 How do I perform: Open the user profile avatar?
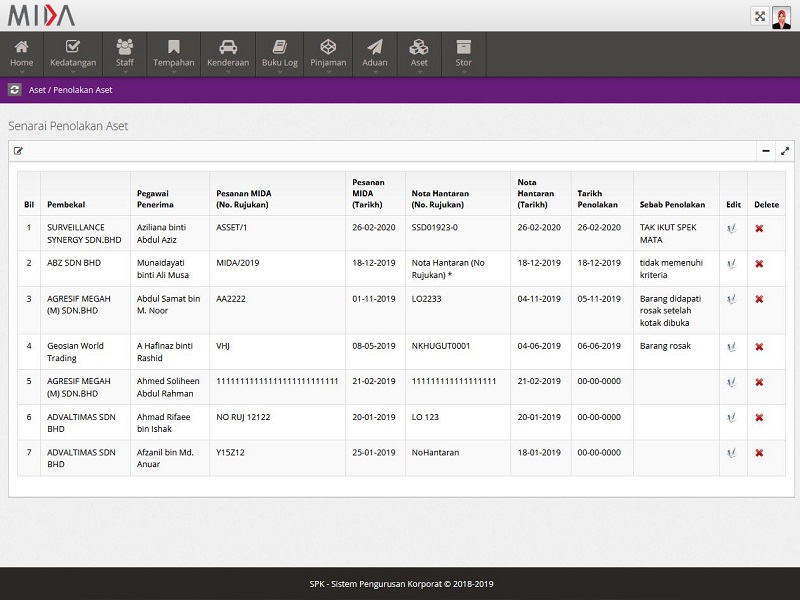pos(782,16)
